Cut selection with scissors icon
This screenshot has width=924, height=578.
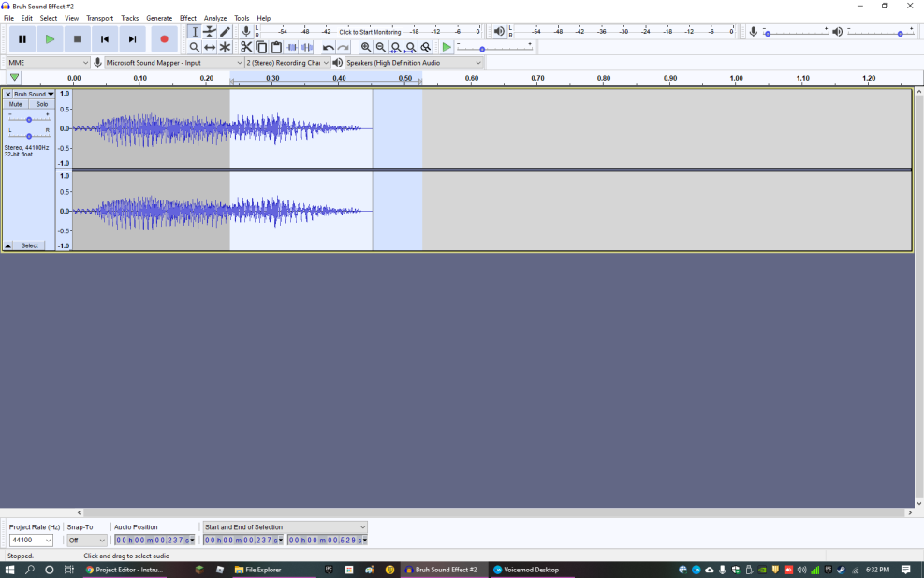[246, 47]
